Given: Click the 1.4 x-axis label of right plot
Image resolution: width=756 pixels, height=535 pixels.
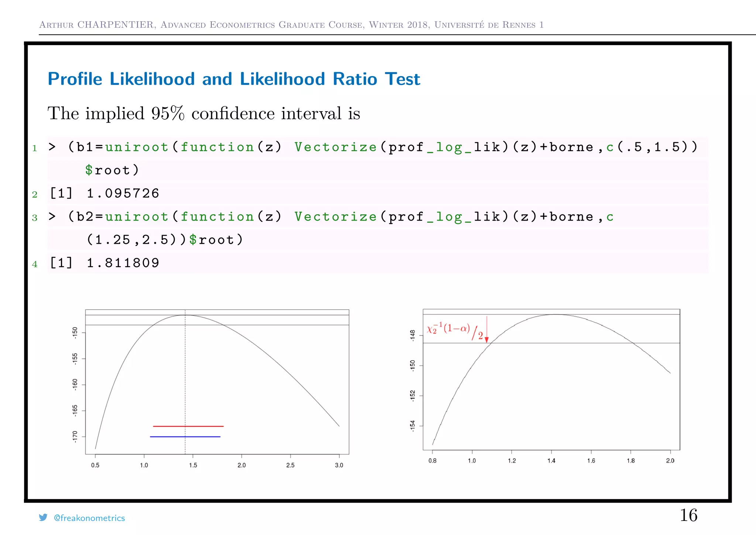Looking at the screenshot, I should pos(551,461).
